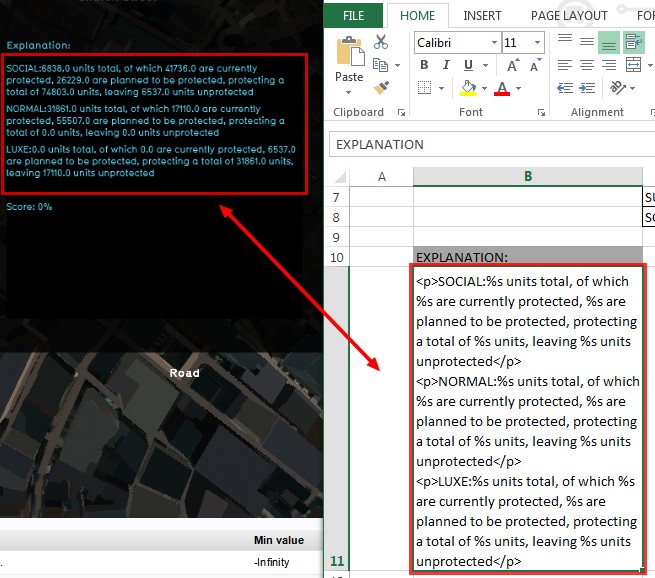Screen dimensions: 655x578
Task: Select the Format Painter brush
Action: [381, 88]
